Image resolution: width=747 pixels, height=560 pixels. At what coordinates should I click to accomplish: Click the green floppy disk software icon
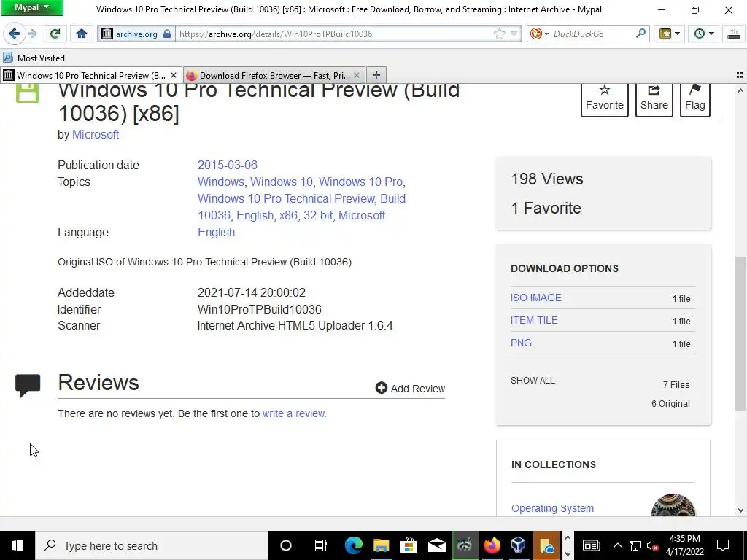click(x=27, y=93)
